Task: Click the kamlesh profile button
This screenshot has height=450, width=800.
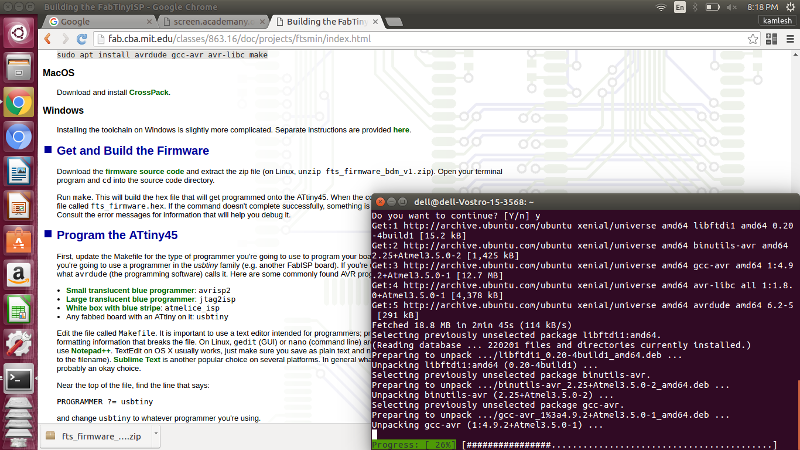Action: [x=777, y=21]
